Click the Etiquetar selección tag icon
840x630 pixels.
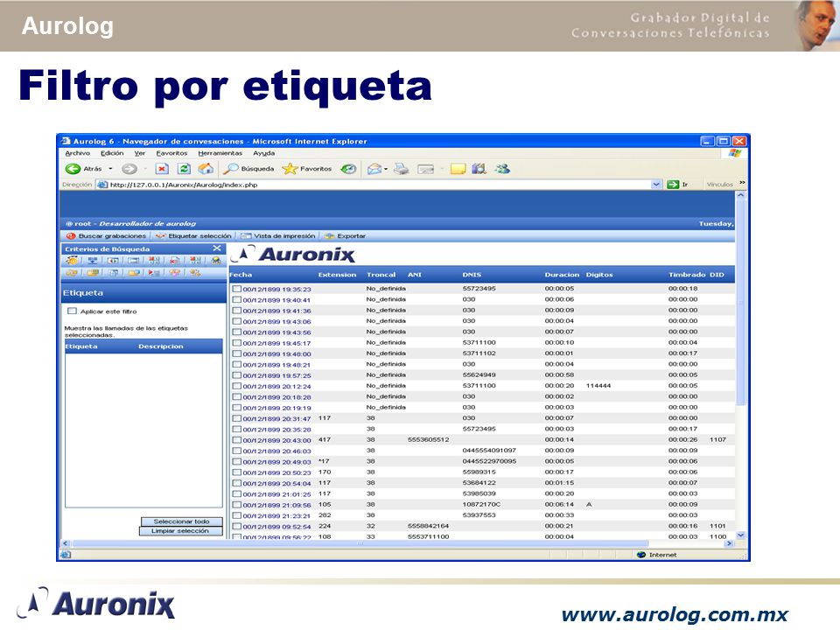pyautogui.click(x=160, y=235)
